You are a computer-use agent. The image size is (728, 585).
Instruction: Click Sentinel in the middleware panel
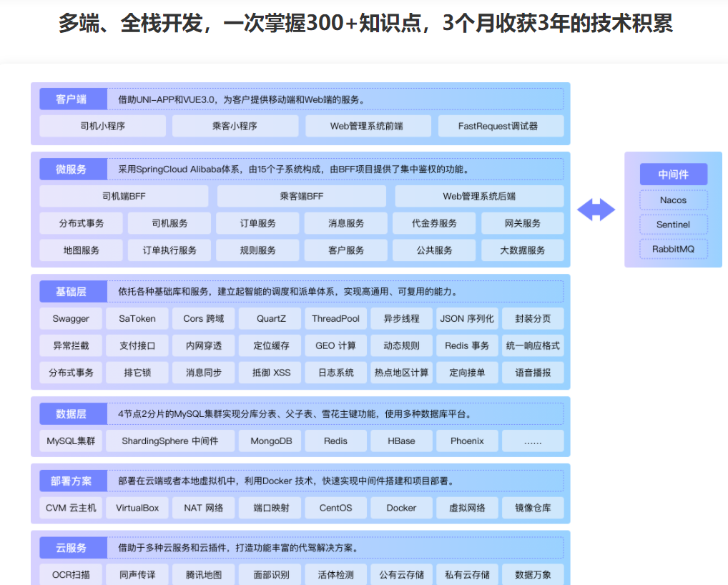(x=673, y=225)
